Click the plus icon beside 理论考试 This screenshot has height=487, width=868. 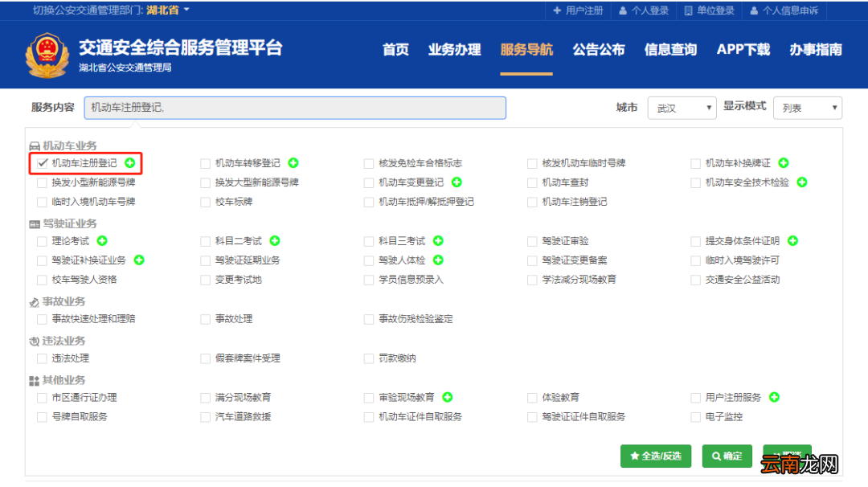coord(103,241)
